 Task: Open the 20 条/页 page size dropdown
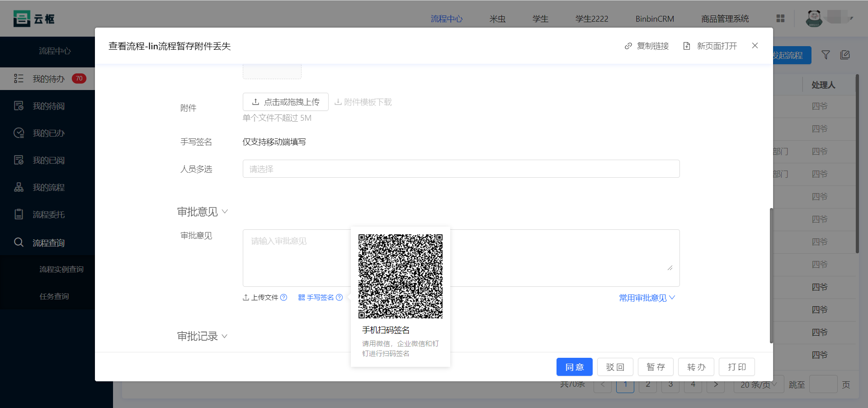759,384
